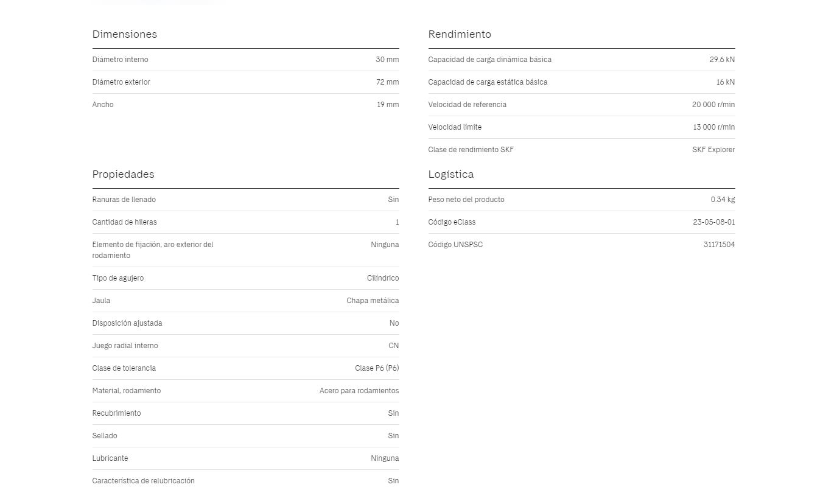Click the 72 mm exterior diameter value
Image resolution: width=823 pixels, height=504 pixels.
click(x=387, y=82)
